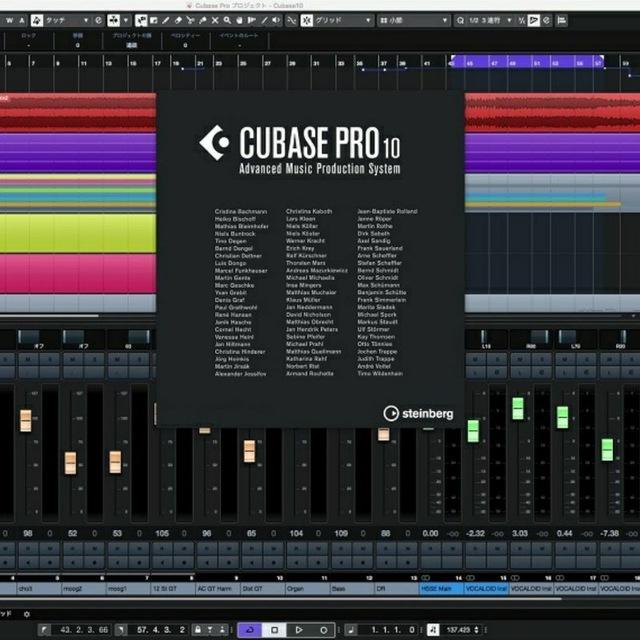Select the red audio event on first track

pyautogui.click(x=78, y=112)
